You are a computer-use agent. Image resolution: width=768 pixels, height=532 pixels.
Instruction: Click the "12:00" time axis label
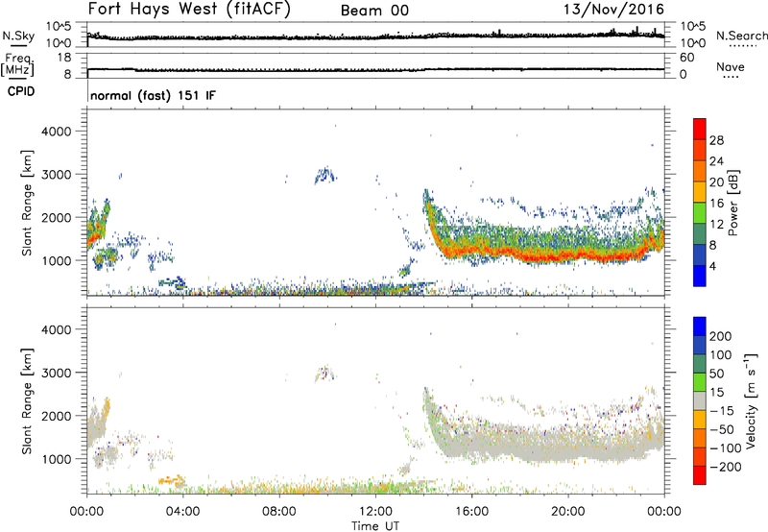(375, 512)
